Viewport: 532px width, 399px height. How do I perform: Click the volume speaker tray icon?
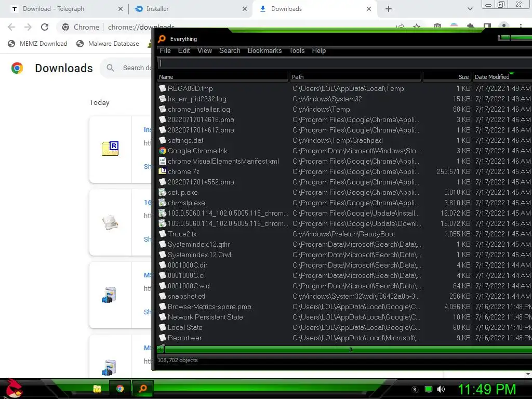441,389
